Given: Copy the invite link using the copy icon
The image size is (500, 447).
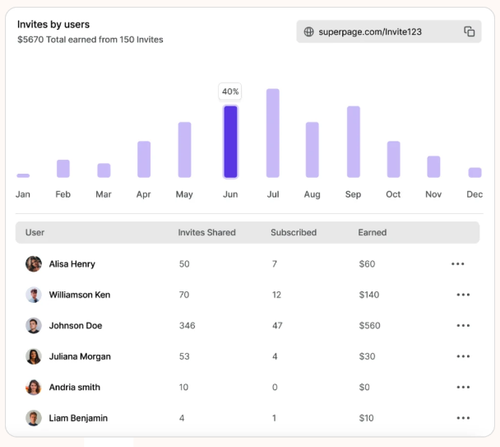Looking at the screenshot, I should (469, 32).
